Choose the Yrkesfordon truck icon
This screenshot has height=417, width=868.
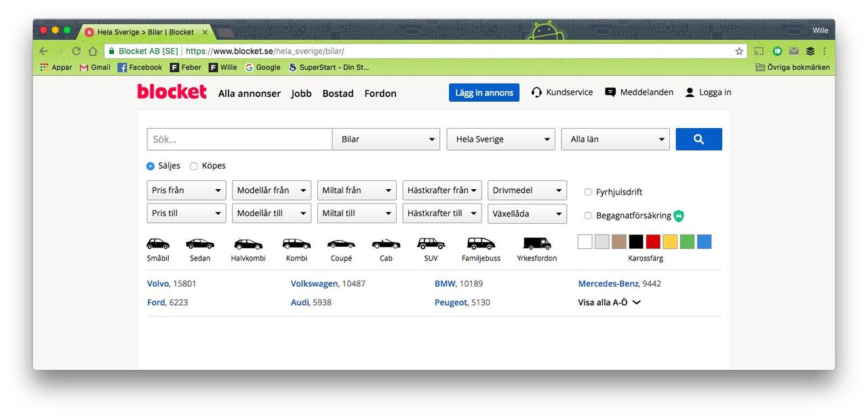[x=537, y=243]
